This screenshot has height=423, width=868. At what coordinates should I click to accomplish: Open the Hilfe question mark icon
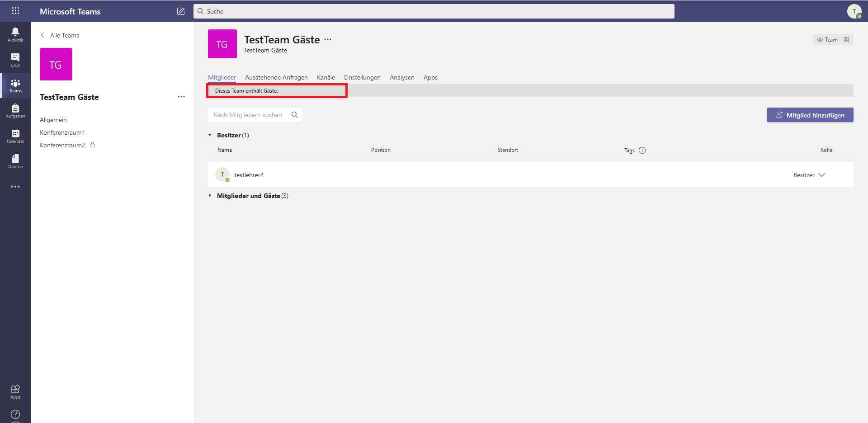pyautogui.click(x=15, y=415)
